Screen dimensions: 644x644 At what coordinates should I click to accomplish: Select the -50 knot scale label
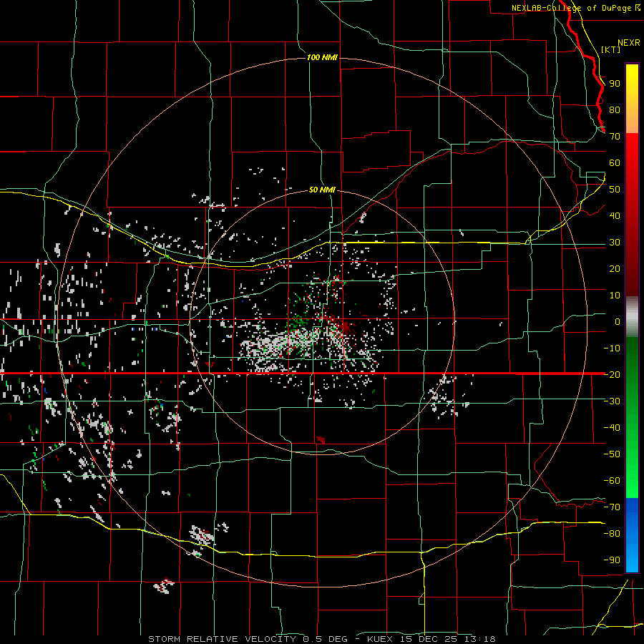pyautogui.click(x=612, y=454)
